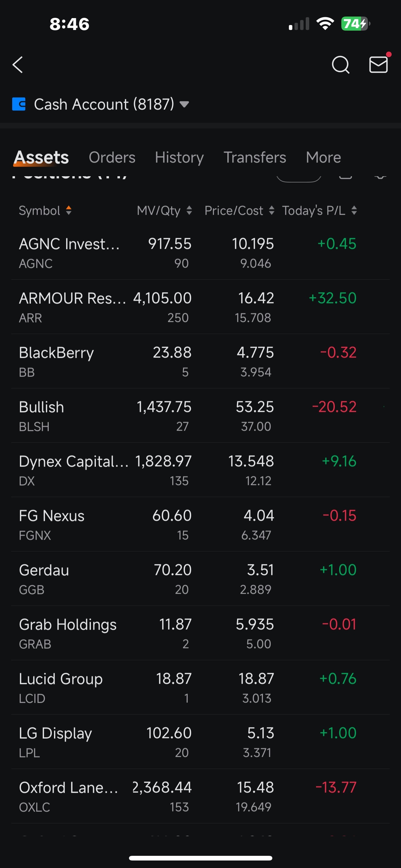Switch to the Orders tab
Image resolution: width=401 pixels, height=868 pixels.
pos(112,157)
